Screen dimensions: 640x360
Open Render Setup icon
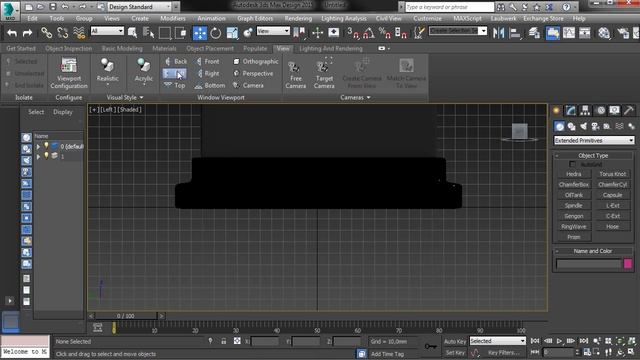pyautogui.click(x=623, y=33)
